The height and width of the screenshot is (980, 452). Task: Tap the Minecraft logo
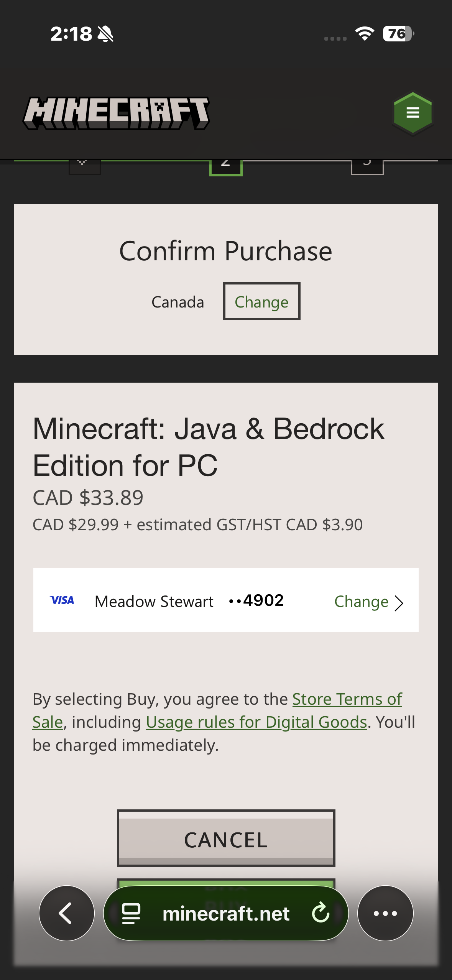click(x=116, y=113)
